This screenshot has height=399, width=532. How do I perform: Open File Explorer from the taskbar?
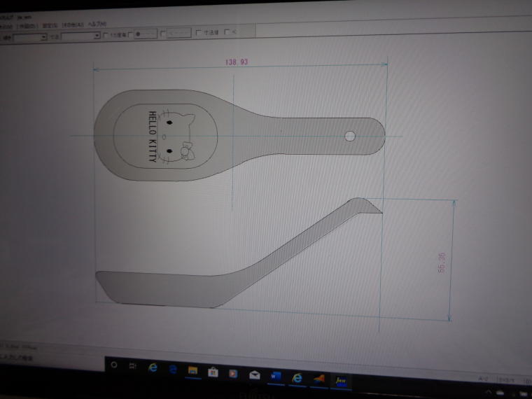click(192, 370)
